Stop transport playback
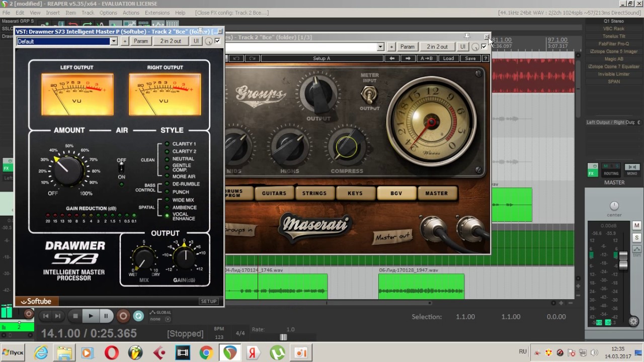This screenshot has height=362, width=644. [75, 316]
